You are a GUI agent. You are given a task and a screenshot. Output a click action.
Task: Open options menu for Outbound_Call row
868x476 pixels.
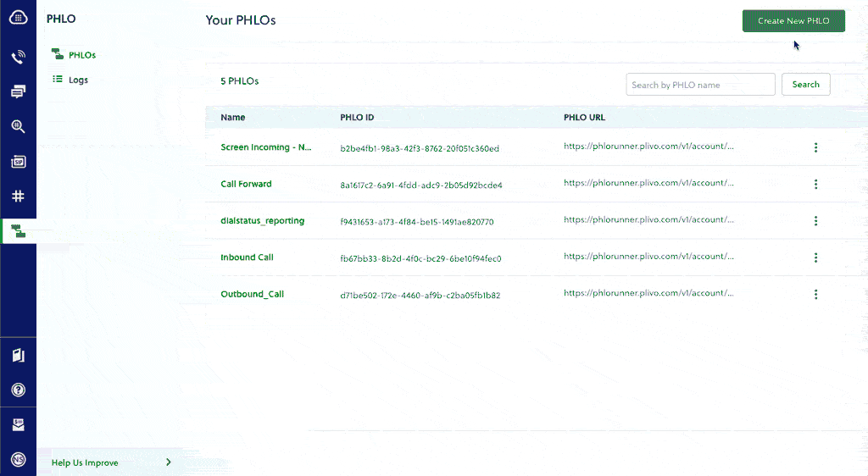click(815, 294)
